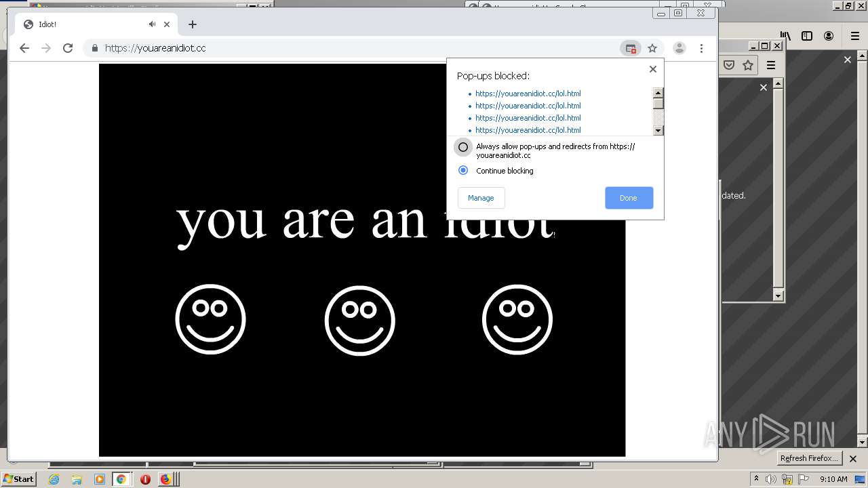Image resolution: width=868 pixels, height=488 pixels.
Task: Open the fourth blocked lol.html link
Action: pyautogui.click(x=528, y=130)
